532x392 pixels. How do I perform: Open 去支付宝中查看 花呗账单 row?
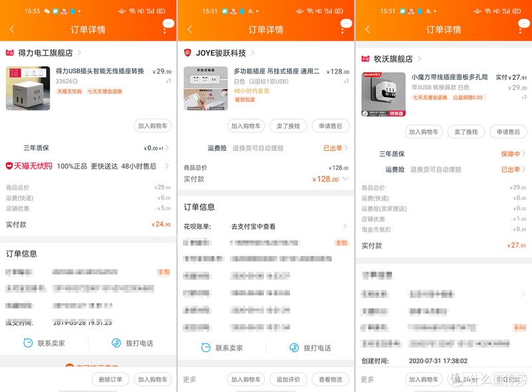pyautogui.click(x=265, y=227)
